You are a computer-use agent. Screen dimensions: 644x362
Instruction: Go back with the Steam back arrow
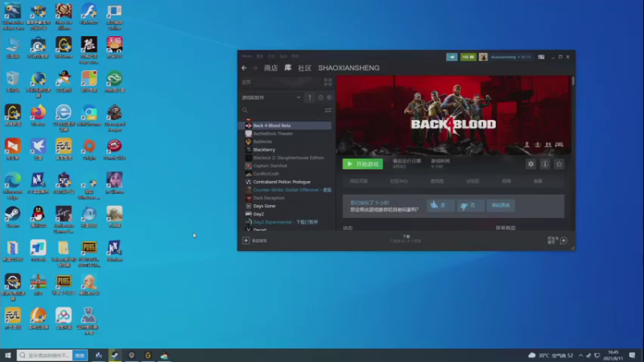245,68
